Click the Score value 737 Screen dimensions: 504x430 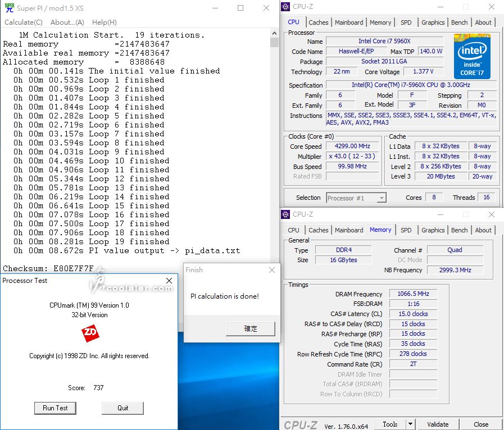(98, 387)
